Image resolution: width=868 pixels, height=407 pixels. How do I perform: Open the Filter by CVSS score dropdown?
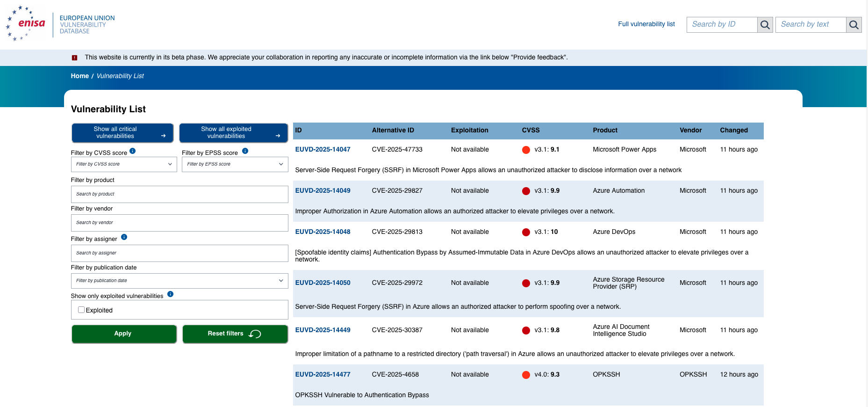coord(124,164)
